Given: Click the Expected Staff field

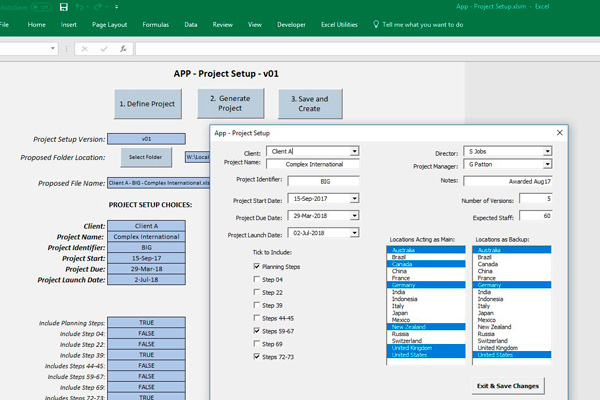Looking at the screenshot, I should (x=536, y=216).
